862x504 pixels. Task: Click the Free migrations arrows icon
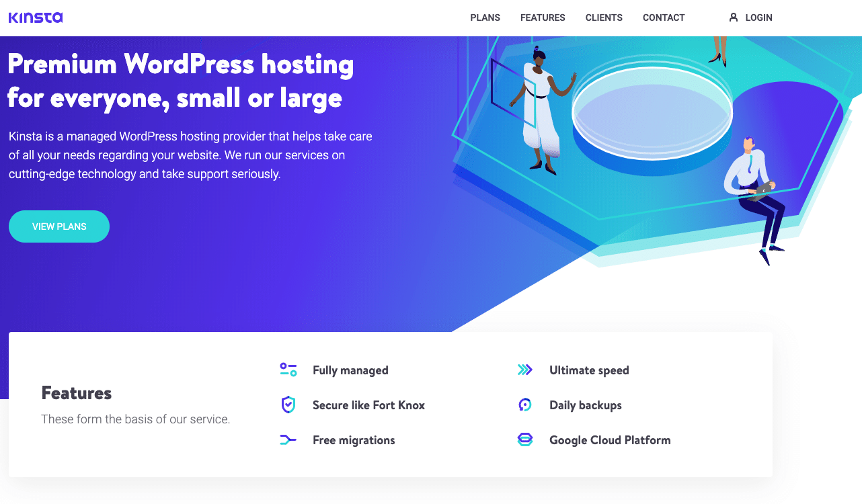click(288, 440)
